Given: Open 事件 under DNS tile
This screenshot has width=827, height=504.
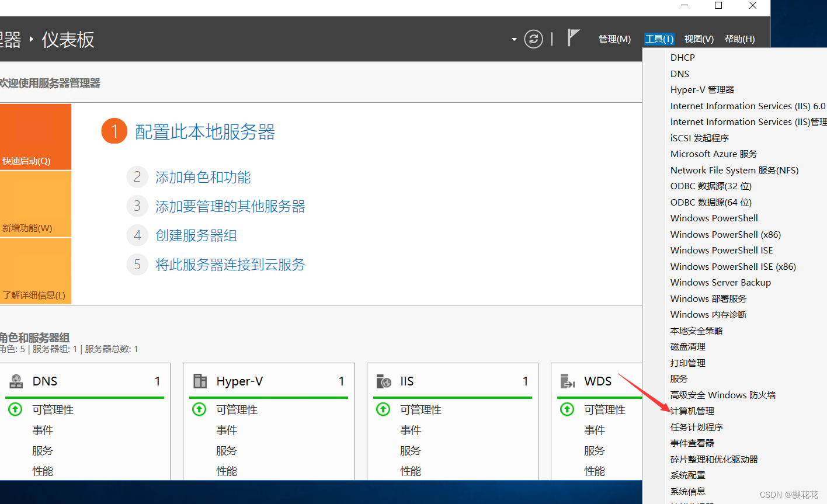Looking at the screenshot, I should [x=43, y=430].
